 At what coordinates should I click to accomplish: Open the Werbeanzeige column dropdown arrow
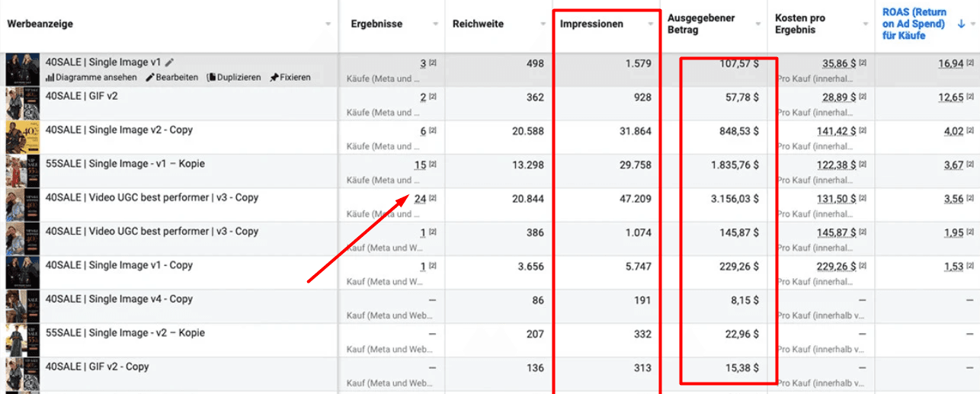tap(328, 24)
